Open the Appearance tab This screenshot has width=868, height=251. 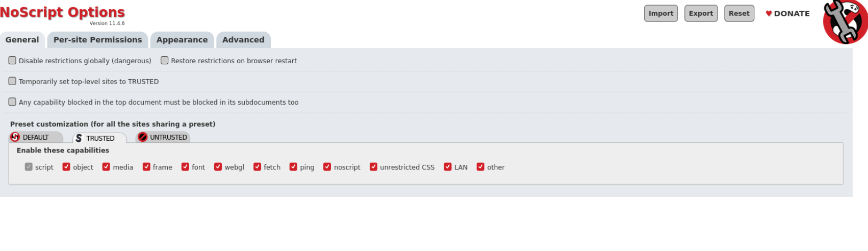(x=182, y=40)
